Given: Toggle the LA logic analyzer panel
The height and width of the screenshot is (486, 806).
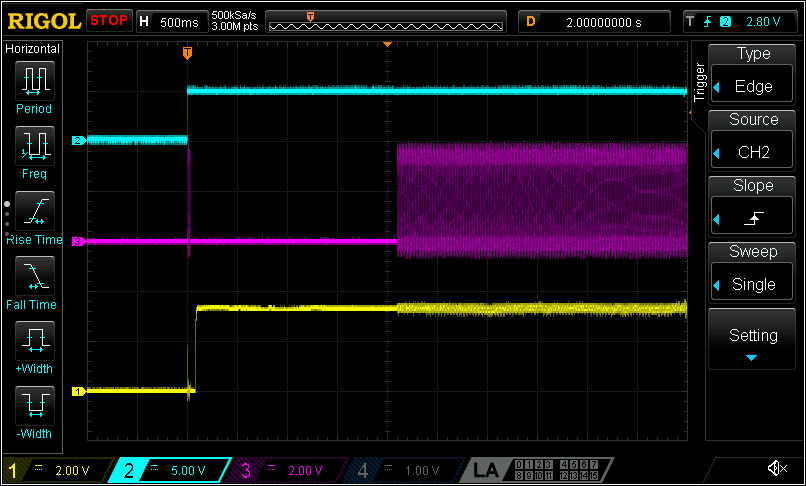Looking at the screenshot, I should point(537,470).
